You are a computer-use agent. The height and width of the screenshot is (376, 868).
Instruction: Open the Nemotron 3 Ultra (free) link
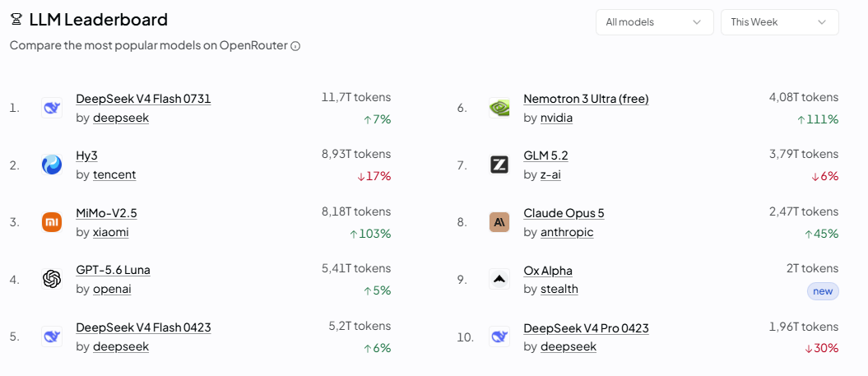click(x=586, y=99)
